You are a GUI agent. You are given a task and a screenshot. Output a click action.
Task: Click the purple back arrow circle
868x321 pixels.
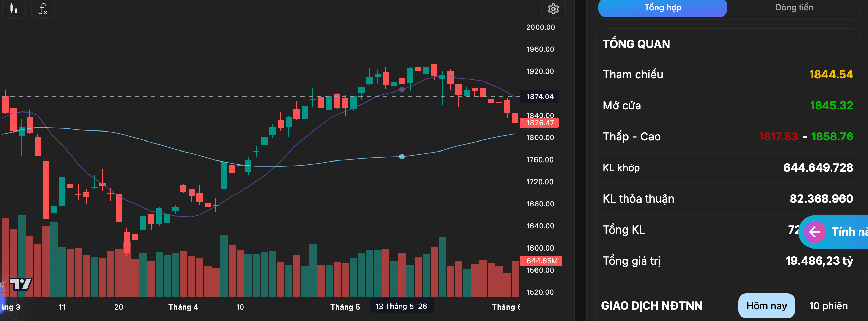pyautogui.click(x=814, y=232)
